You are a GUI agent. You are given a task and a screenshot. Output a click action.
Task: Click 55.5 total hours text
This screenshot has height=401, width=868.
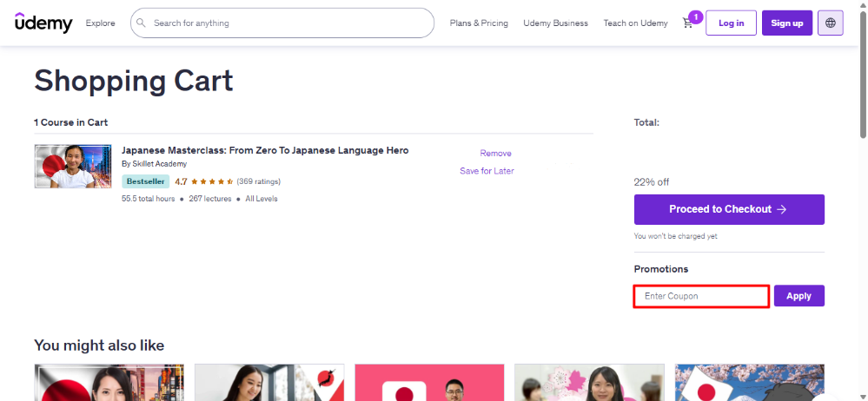(x=148, y=199)
